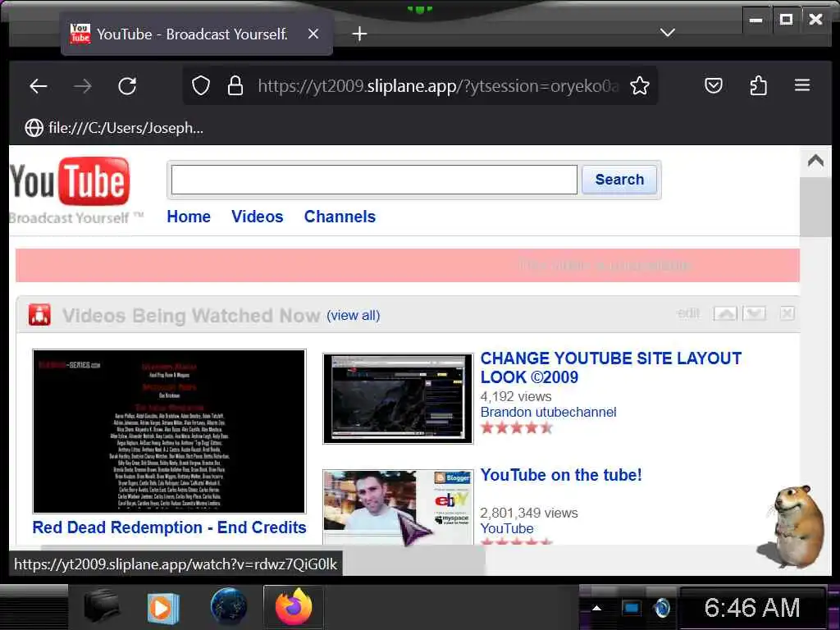
Task: Click the blue swirl tray icon
Action: click(662, 608)
